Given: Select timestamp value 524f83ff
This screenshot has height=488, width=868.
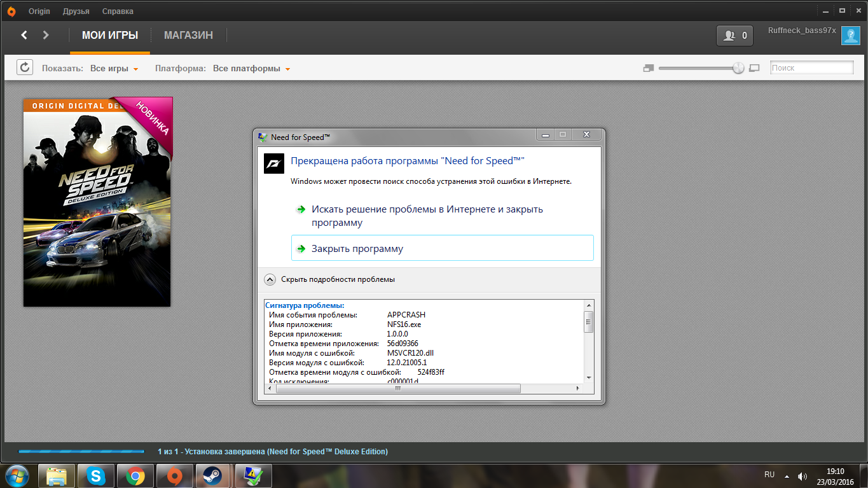Looking at the screenshot, I should [431, 372].
